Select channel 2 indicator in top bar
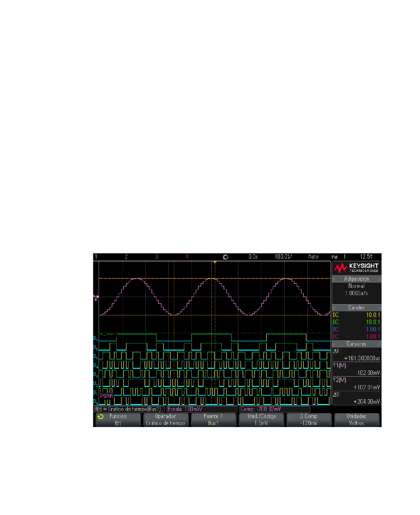 coord(126,256)
